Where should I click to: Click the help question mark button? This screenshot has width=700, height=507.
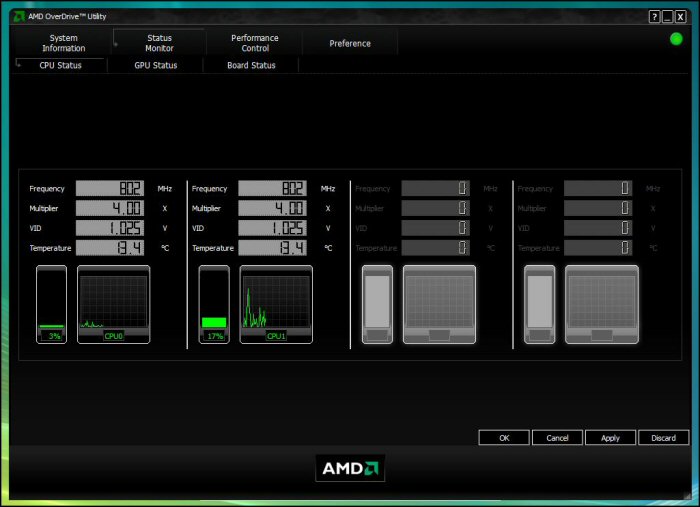click(x=654, y=17)
